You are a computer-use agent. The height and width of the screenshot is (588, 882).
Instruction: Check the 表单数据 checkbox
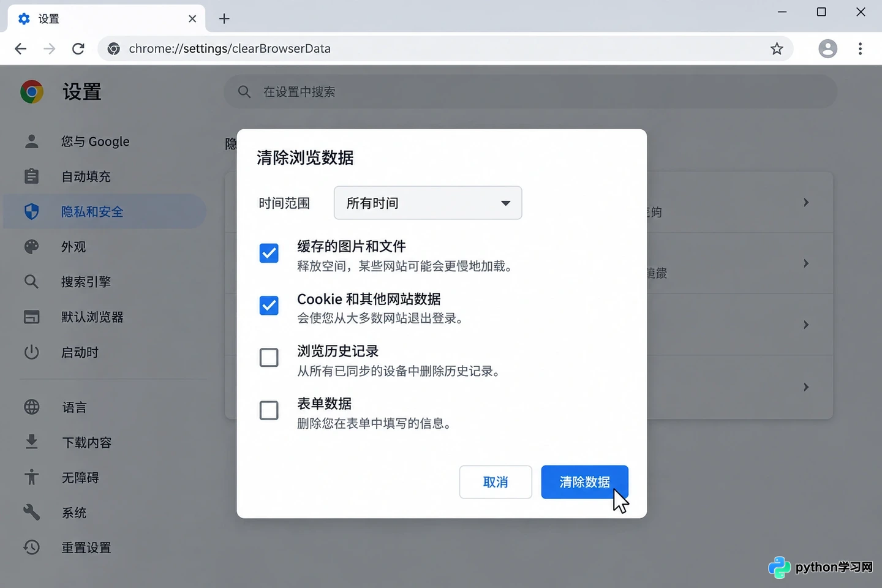click(x=269, y=410)
